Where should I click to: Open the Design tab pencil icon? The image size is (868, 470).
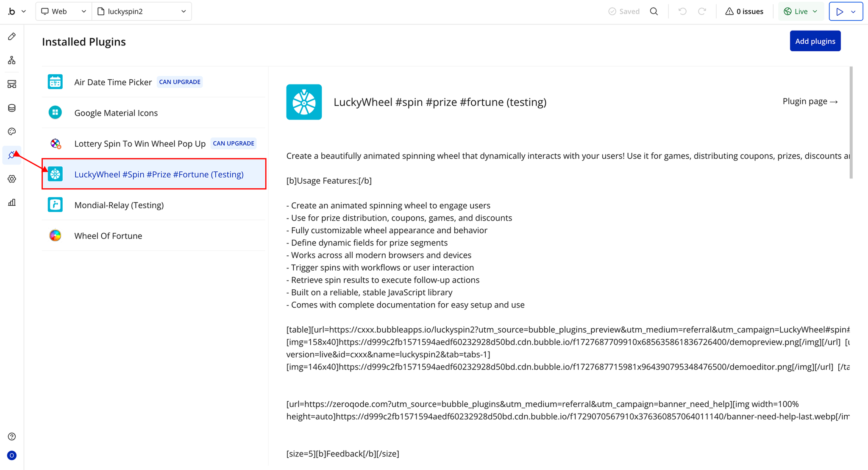click(x=12, y=36)
